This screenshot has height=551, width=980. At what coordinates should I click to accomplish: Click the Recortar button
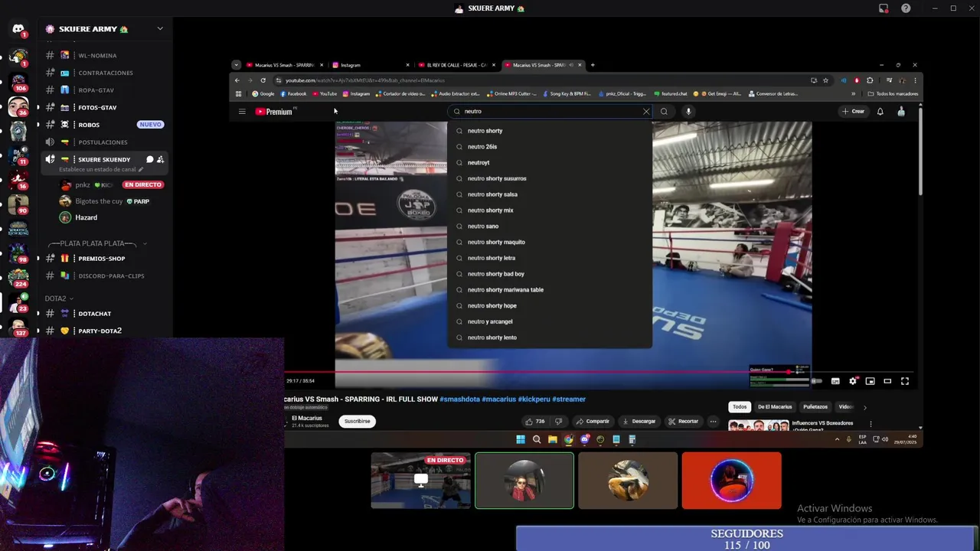click(684, 421)
